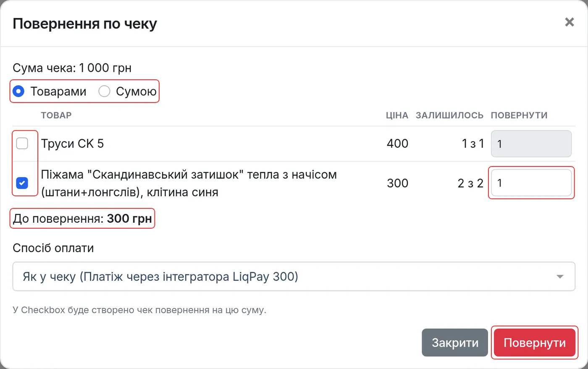The height and width of the screenshot is (369, 588).
Task: Click the price 400 for Труси СК 5
Action: coord(397,144)
